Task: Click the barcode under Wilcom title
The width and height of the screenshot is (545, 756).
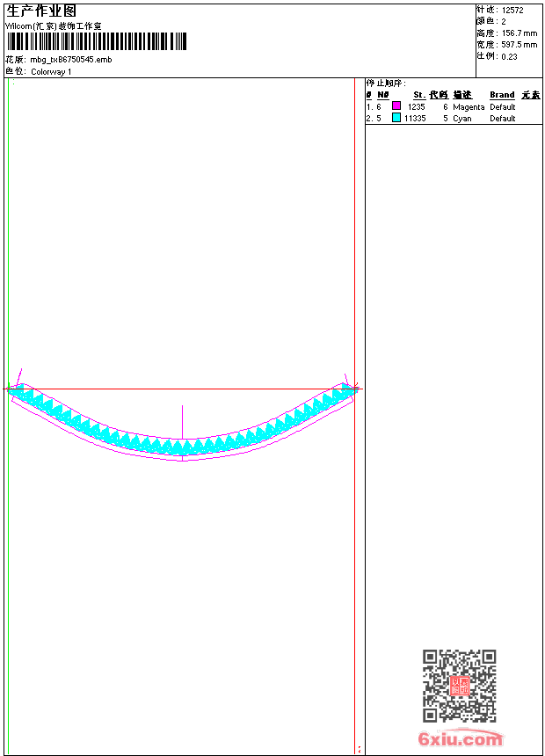Action: (97, 42)
